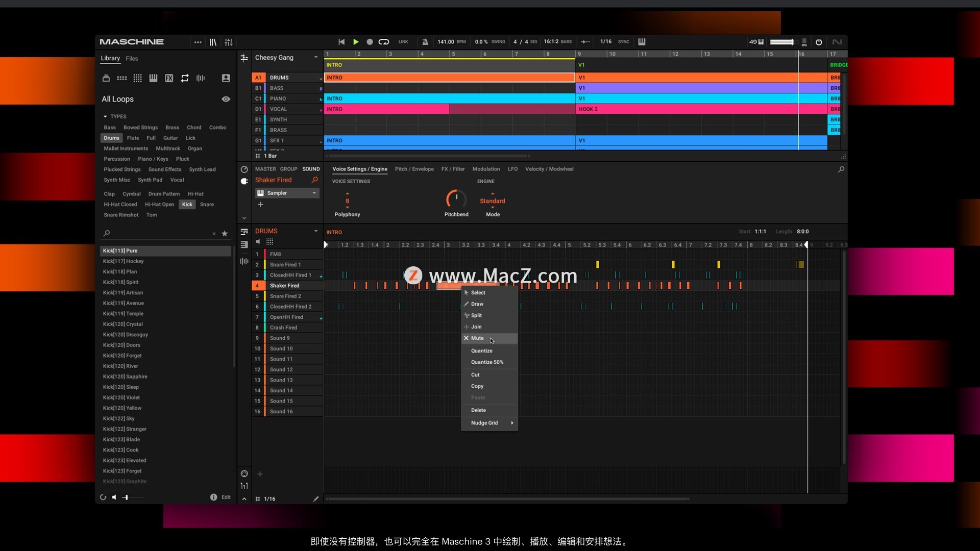This screenshot has height=551, width=980.
Task: Toggle the All Loops eye visibility icon
Action: 226,99
